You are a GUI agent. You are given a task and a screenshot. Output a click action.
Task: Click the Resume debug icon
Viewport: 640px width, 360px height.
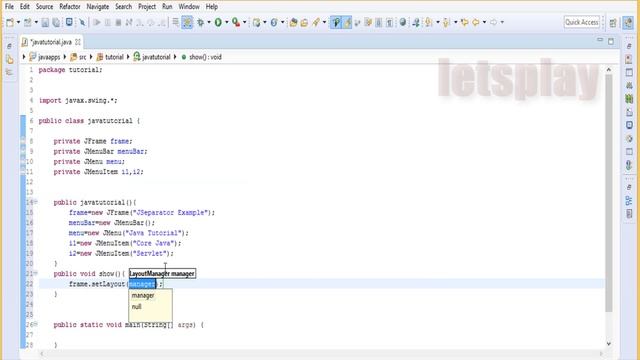tap(97, 22)
